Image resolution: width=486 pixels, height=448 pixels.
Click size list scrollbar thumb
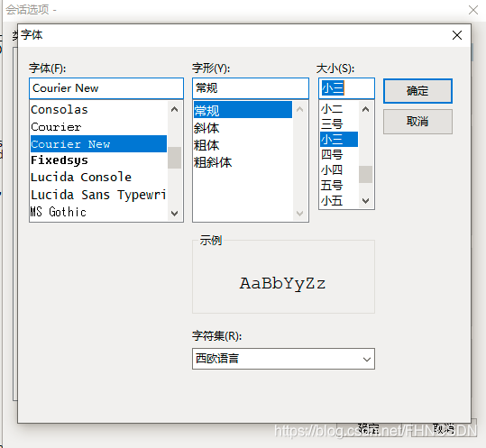click(x=366, y=175)
